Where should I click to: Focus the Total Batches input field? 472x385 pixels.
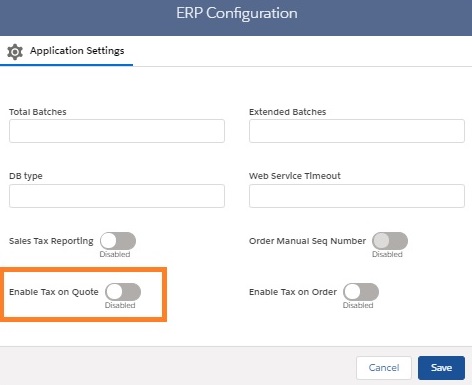pos(117,131)
